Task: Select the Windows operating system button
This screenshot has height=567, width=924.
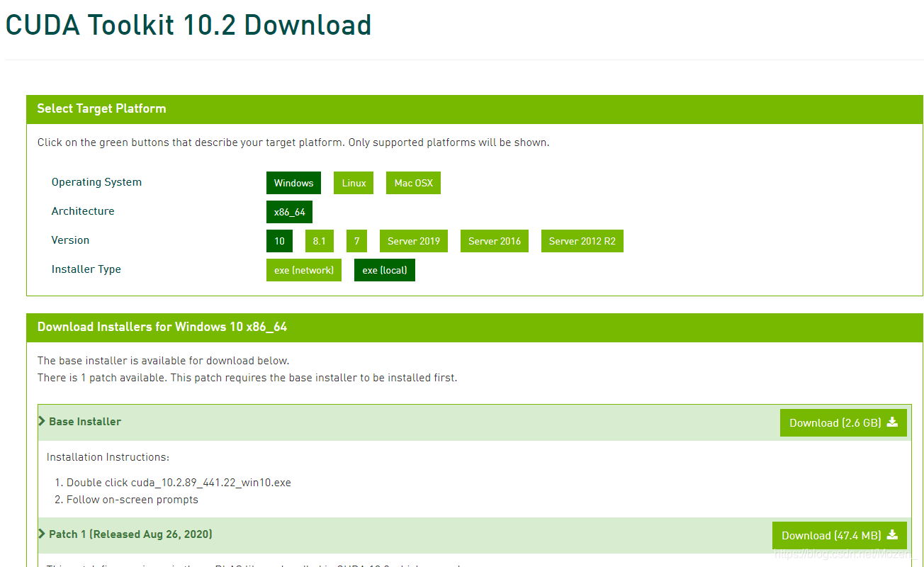Action: click(293, 183)
